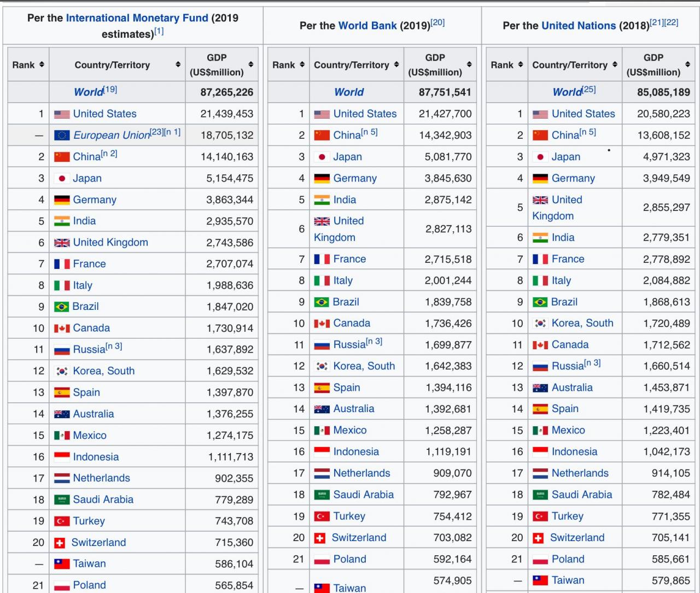Click the Taiwan flag in UN table
The image size is (700, 593).
540,580
